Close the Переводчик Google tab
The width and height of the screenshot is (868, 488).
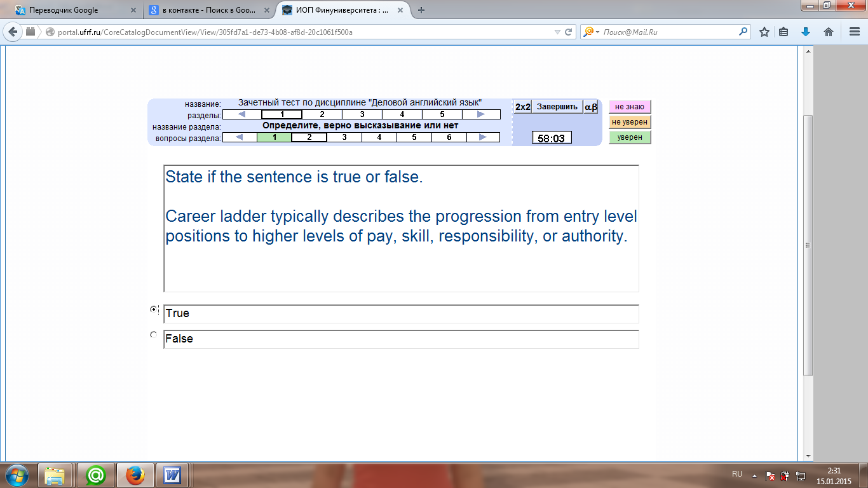click(133, 10)
